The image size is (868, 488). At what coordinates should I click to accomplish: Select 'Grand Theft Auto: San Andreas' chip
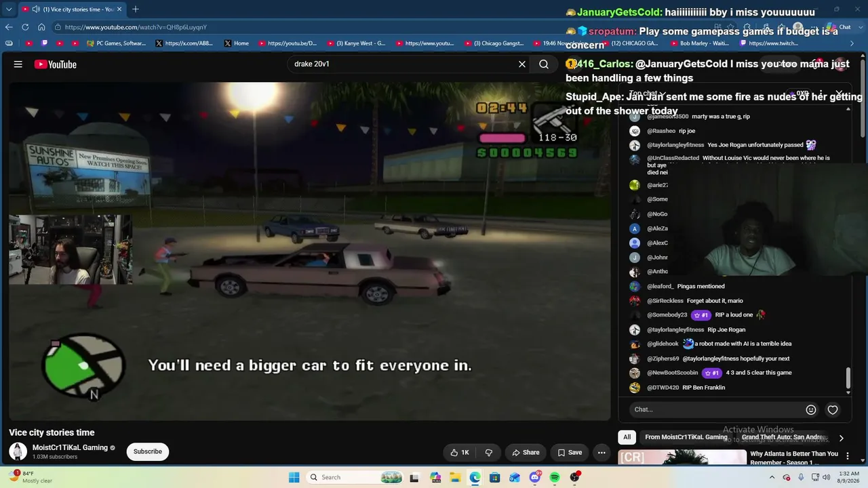(783, 437)
